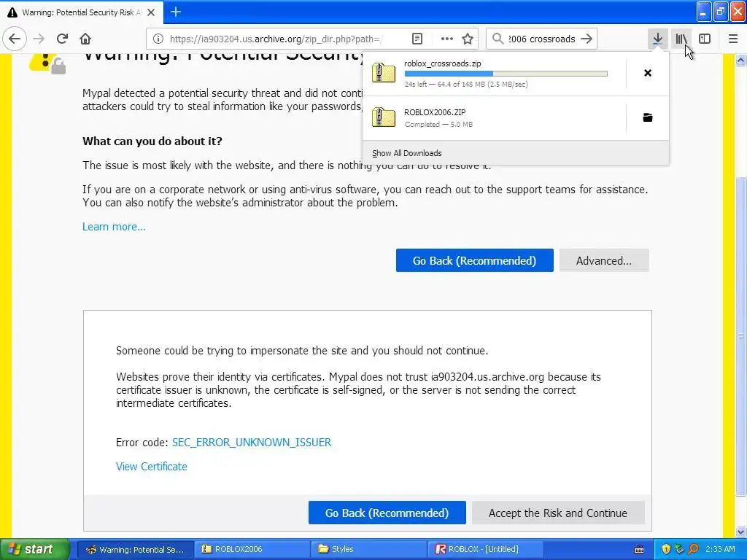Click Go Back (Recommended) in advanced panel

click(387, 513)
